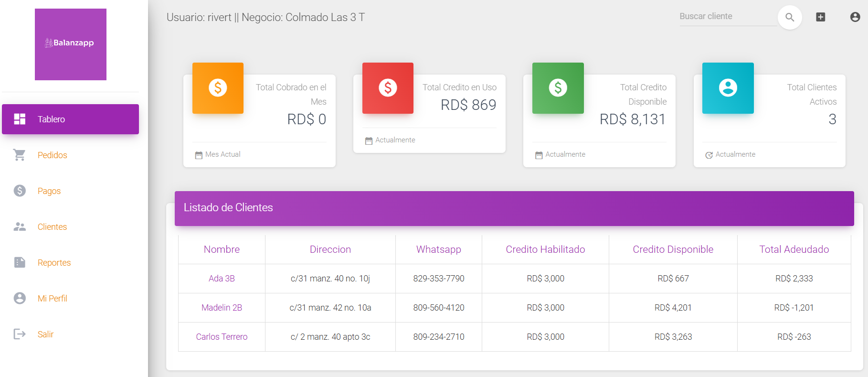Click the red Credito en Uso dollar icon

point(388,88)
